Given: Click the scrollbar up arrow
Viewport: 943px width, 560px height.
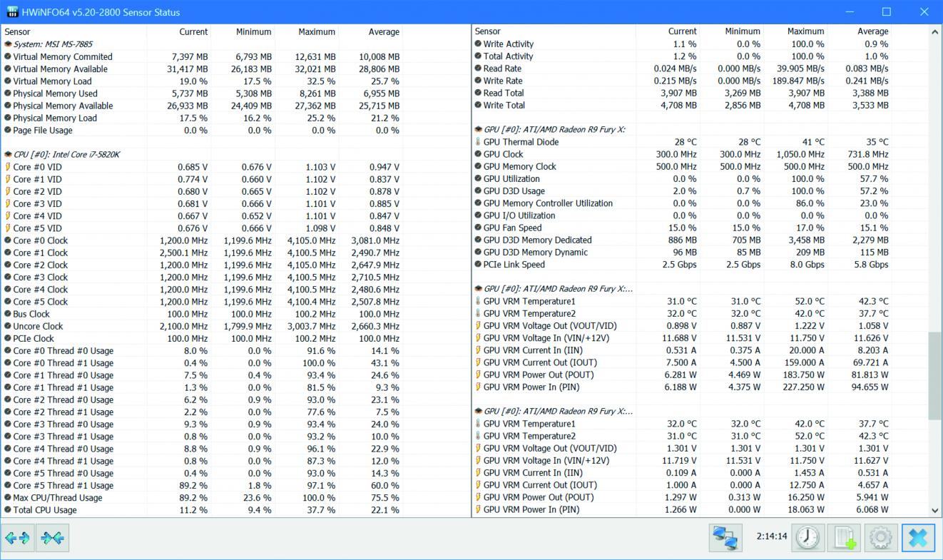Looking at the screenshot, I should 935,32.
